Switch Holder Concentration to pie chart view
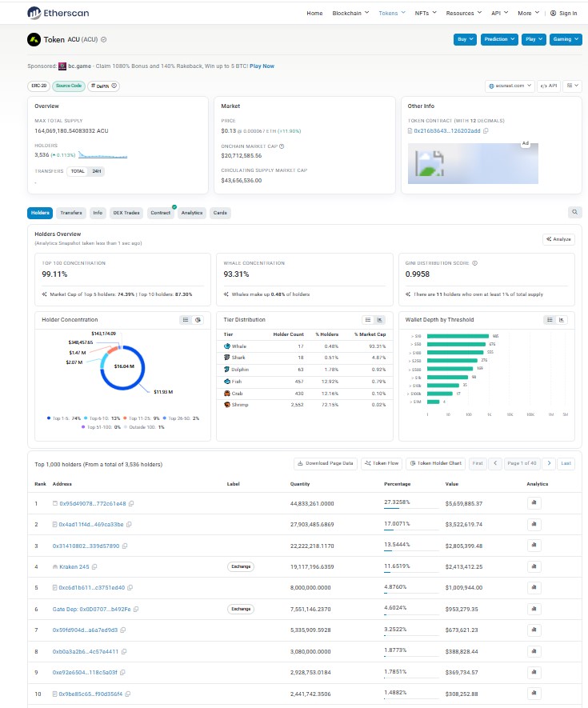Screen dimensions: 588x708 point(198,320)
